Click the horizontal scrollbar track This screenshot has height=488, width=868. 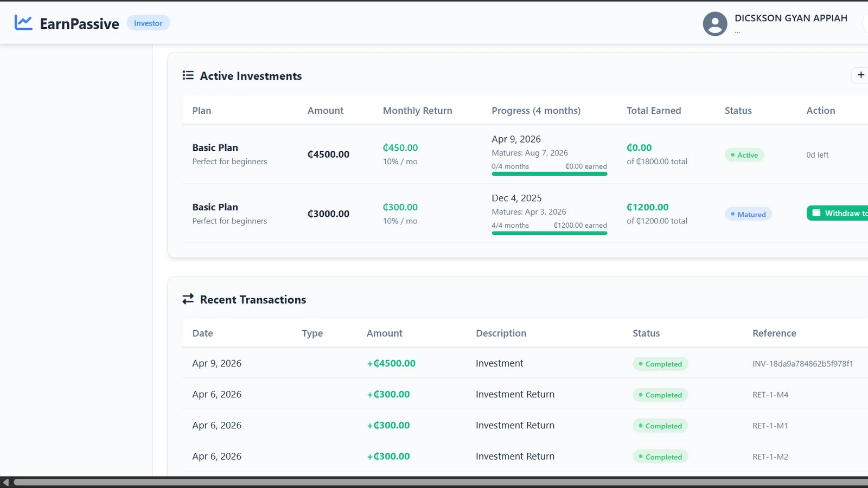point(441,482)
